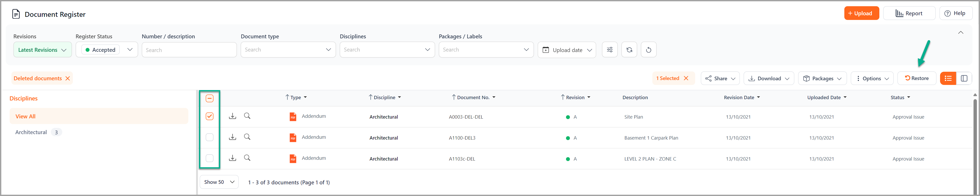The image size is (980, 196).
Task: Click the reset filters circular arrow icon
Action: coord(649,50)
